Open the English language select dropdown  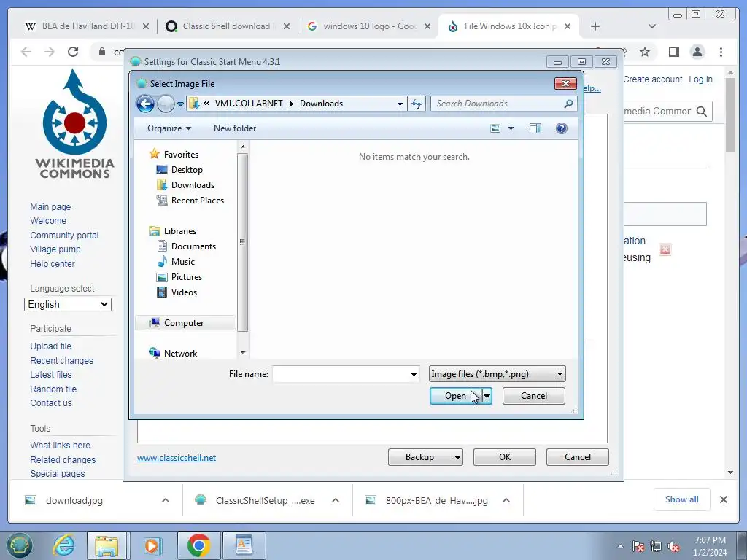pyautogui.click(x=68, y=305)
